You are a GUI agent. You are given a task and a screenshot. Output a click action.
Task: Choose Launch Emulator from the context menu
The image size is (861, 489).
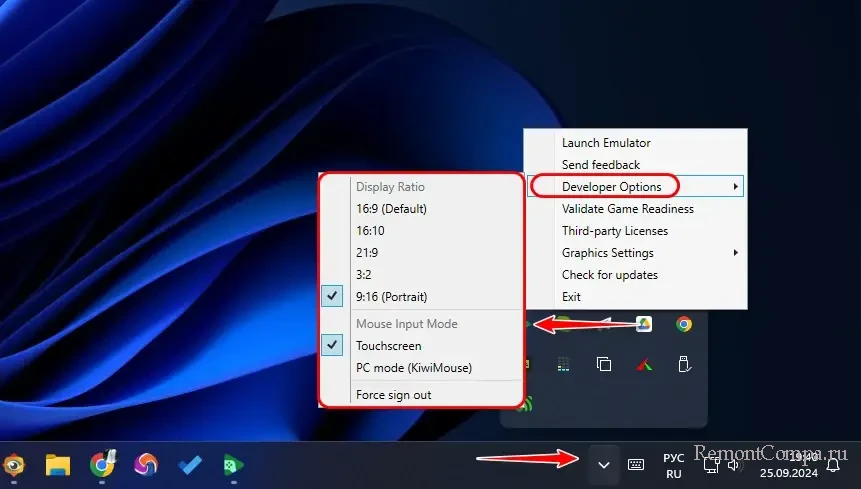[x=606, y=143]
